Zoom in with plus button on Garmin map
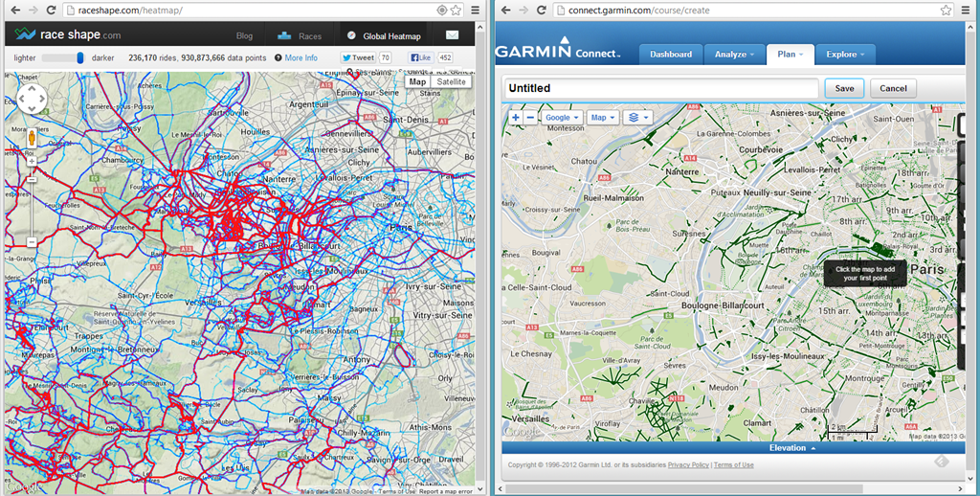This screenshot has width=980, height=496. point(515,118)
